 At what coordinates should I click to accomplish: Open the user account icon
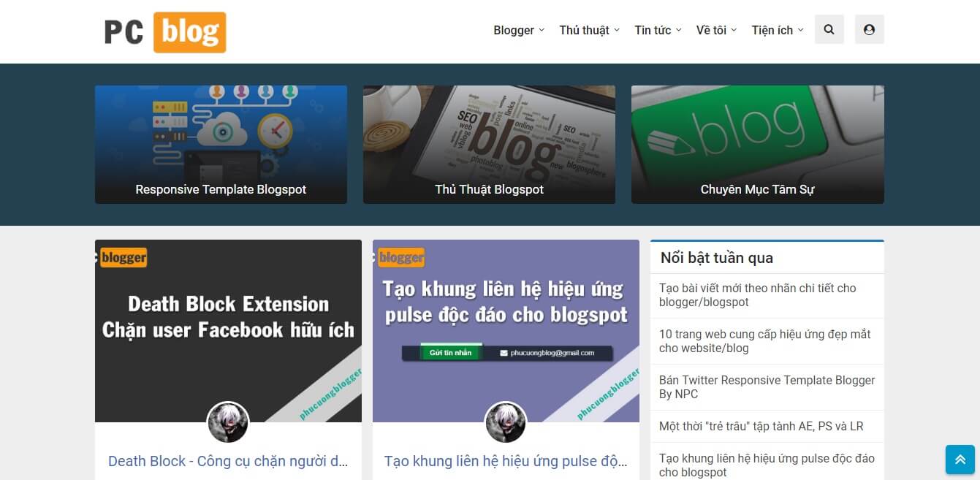click(869, 30)
